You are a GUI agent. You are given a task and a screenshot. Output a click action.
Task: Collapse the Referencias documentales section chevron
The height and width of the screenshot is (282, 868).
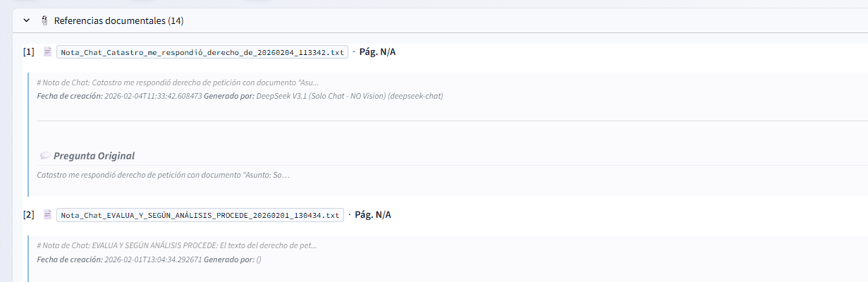click(26, 21)
